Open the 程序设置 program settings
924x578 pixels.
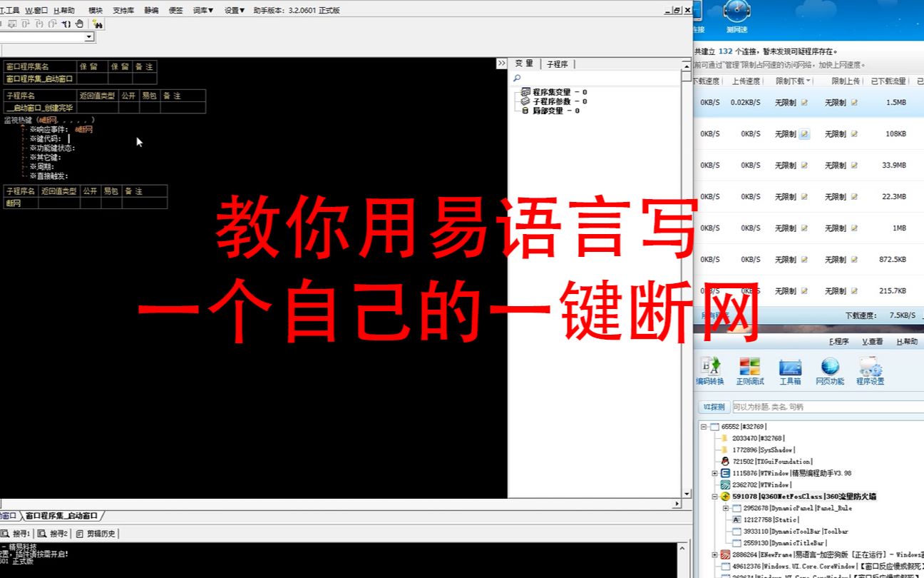(871, 372)
